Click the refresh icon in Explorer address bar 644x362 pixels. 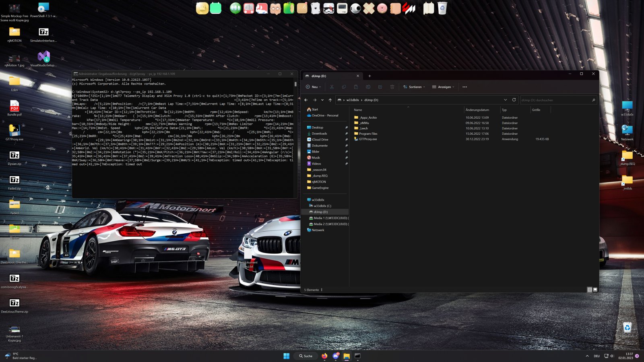coord(514,100)
